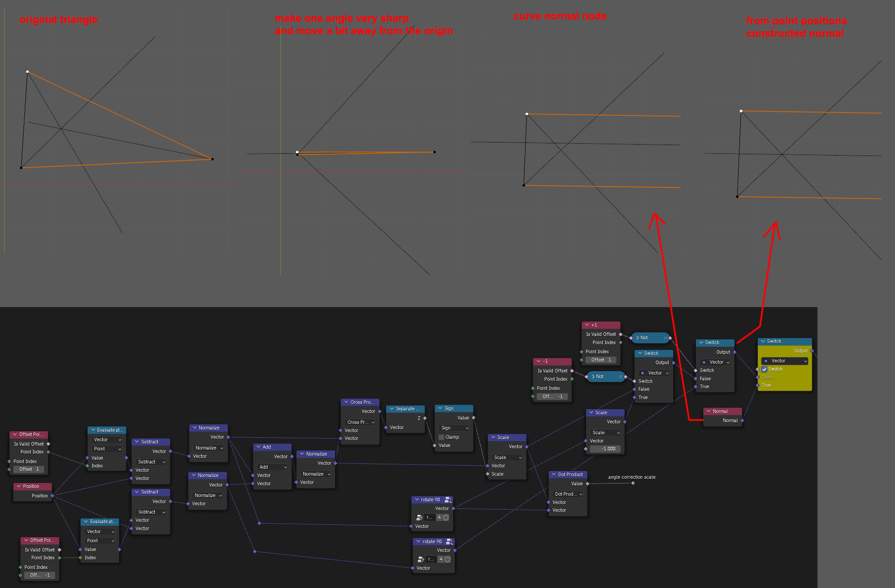Click the Offset 1 field in +1 node

(x=601, y=360)
